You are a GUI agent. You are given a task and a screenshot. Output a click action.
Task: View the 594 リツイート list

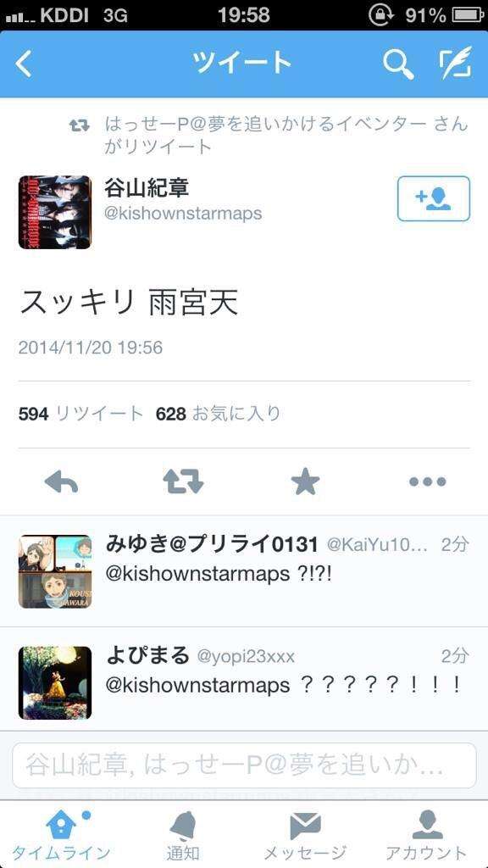point(80,414)
